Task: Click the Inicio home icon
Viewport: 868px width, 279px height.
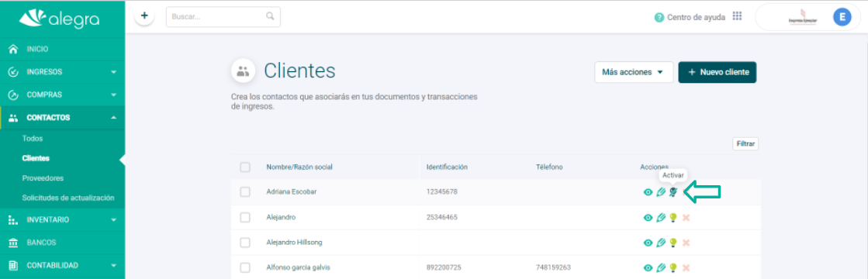Action: pos(14,50)
